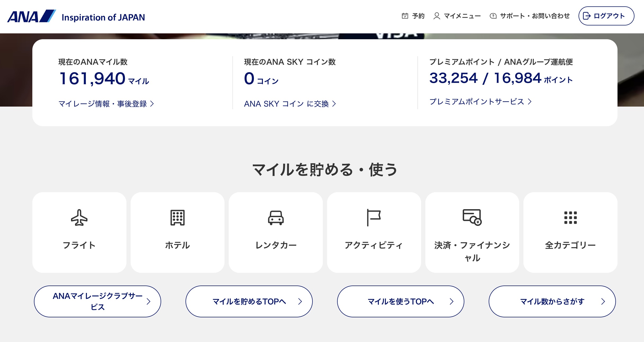Click the rental car icon
This screenshot has width=644, height=342.
276,218
